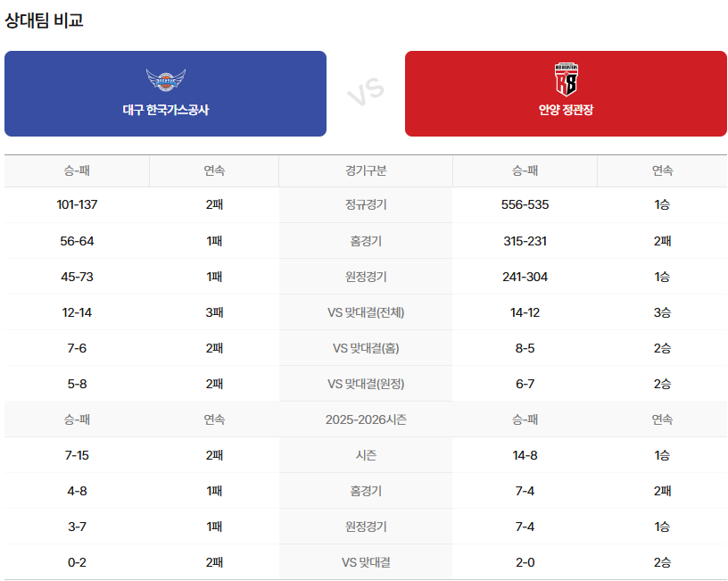This screenshot has width=728, height=581.
Task: Open the 대구 한국가스공사 team name link
Action: click(165, 111)
